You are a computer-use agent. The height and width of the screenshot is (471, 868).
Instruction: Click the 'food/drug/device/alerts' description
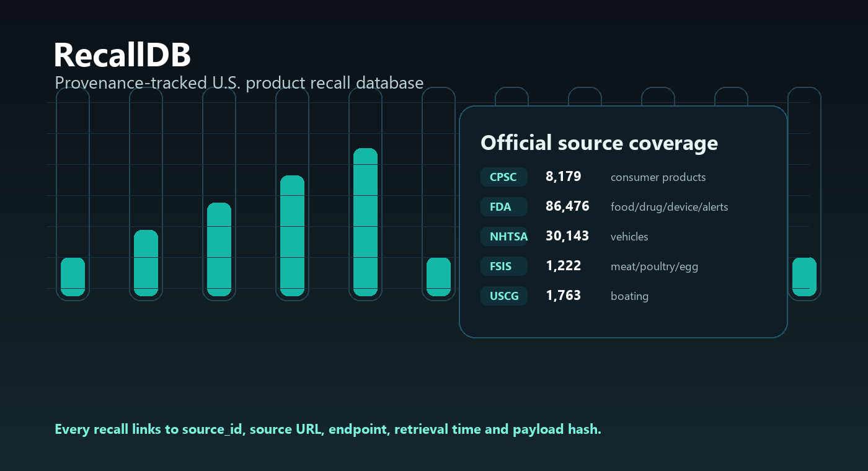(670, 207)
